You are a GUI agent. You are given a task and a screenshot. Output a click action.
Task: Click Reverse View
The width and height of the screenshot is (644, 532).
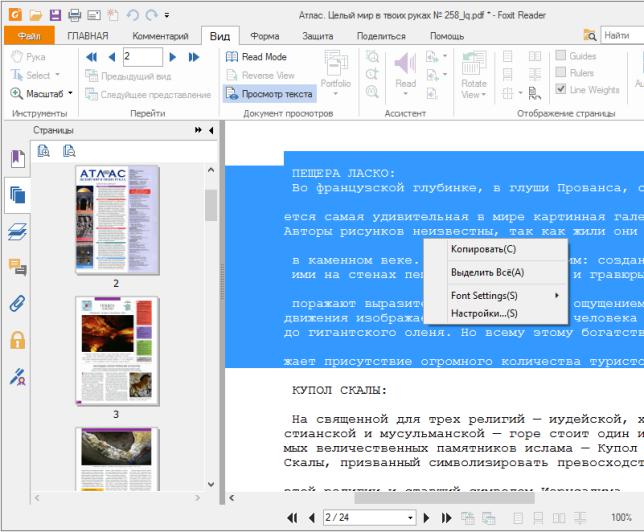(x=260, y=75)
